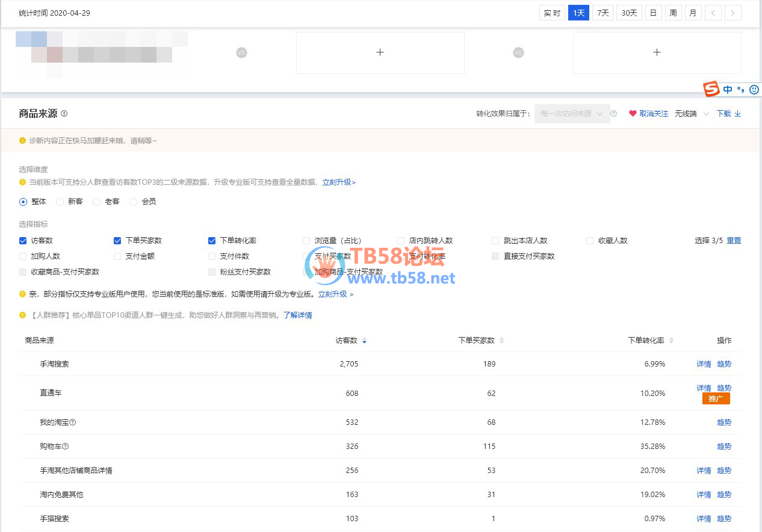Click the help icon next to 购物车
The image size is (762, 532).
pos(66,447)
